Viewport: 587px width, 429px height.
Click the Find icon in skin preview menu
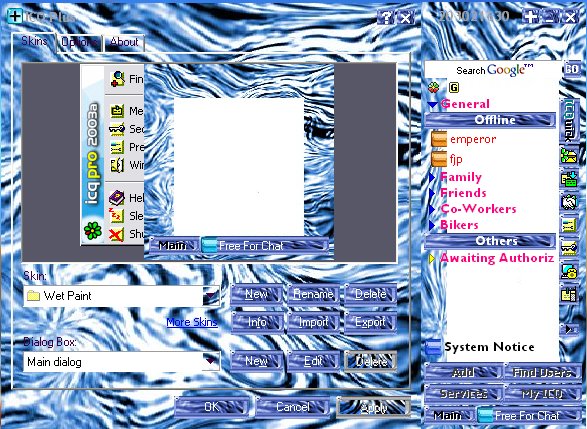117,79
